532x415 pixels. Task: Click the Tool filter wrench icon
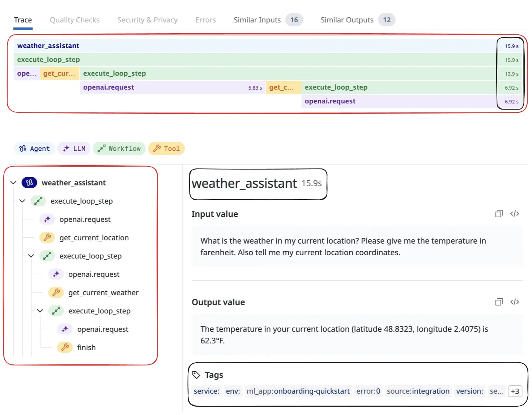(157, 149)
